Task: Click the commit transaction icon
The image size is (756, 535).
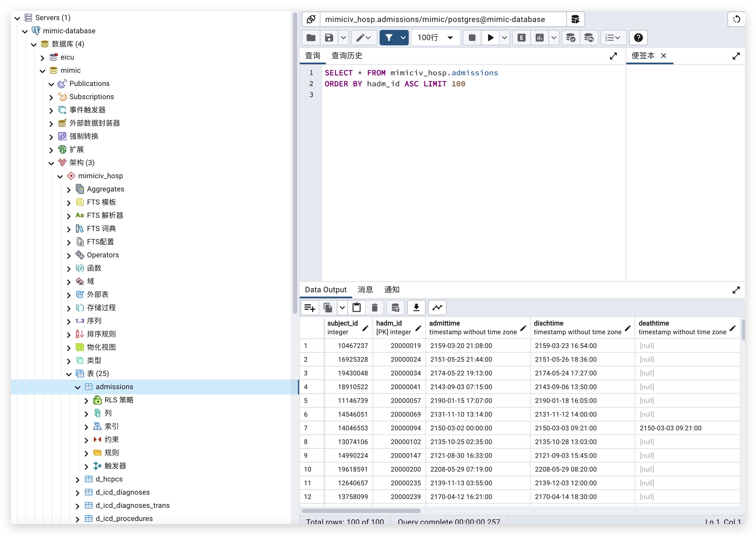Action: coord(571,38)
